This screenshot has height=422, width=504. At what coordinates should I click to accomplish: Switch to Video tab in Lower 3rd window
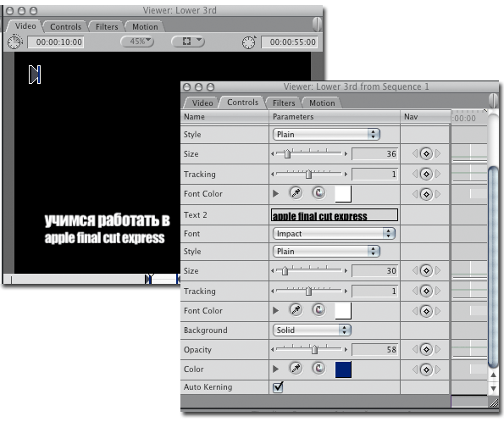tap(25, 26)
